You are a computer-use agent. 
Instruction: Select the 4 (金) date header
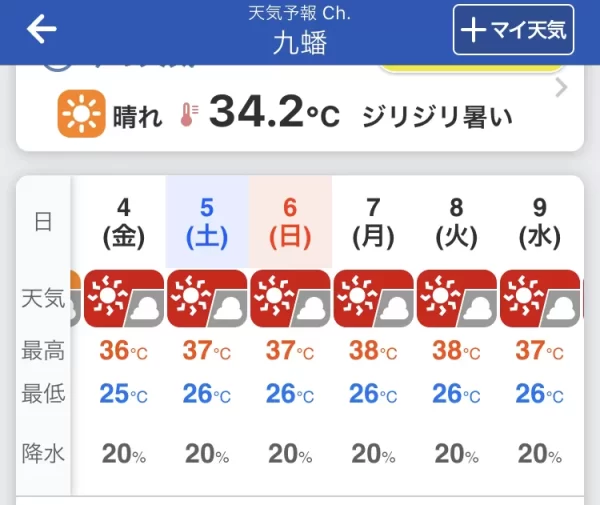pyautogui.click(x=124, y=223)
